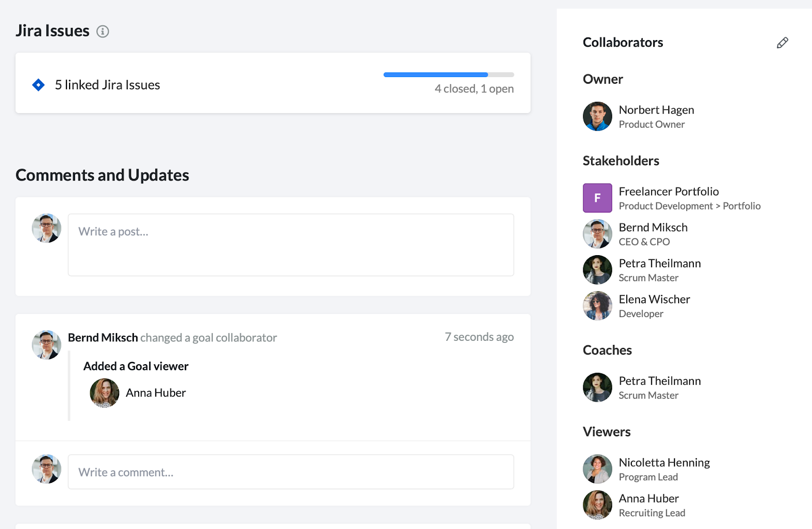This screenshot has width=812, height=529.
Task: Open the Collaborators edit pencil icon
Action: point(782,43)
